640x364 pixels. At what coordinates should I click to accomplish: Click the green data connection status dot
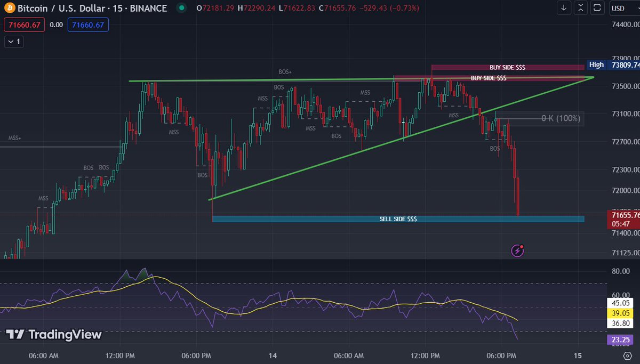pos(181,8)
